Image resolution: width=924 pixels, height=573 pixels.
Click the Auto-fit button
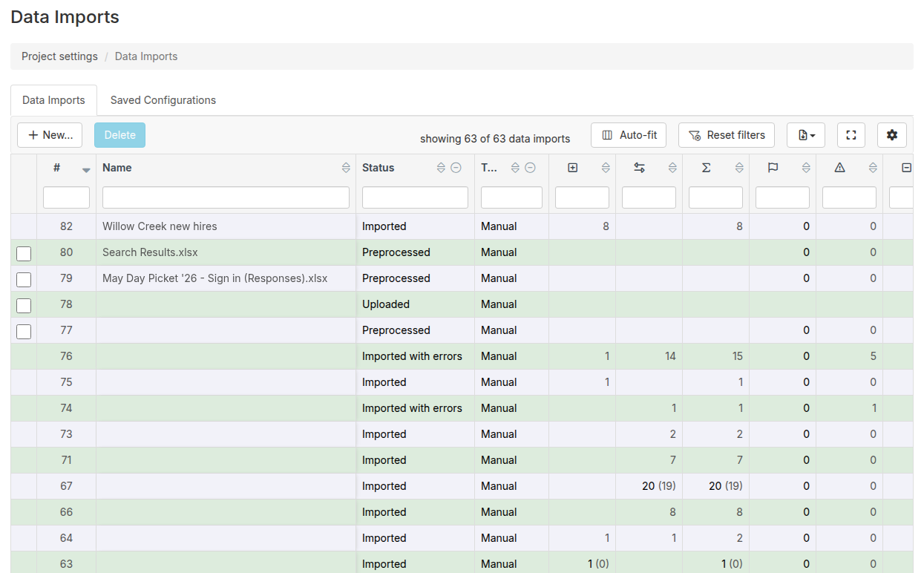[x=629, y=135]
